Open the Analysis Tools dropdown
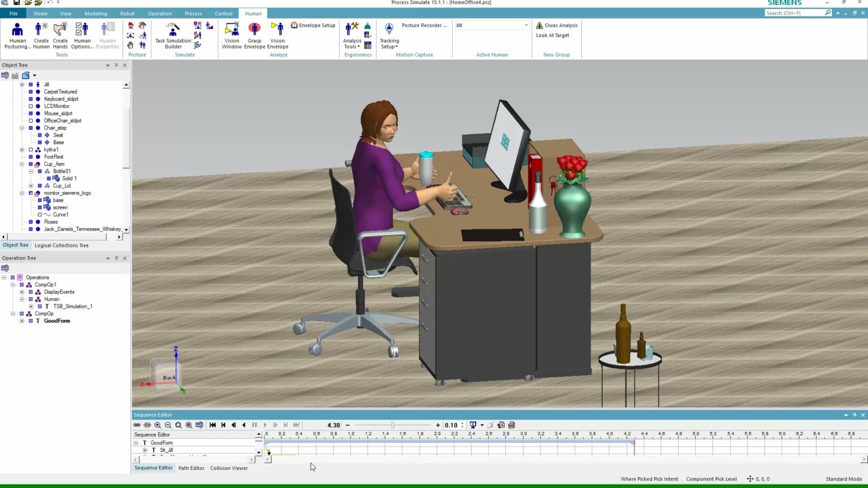The width and height of the screenshot is (868, 488). (351, 37)
